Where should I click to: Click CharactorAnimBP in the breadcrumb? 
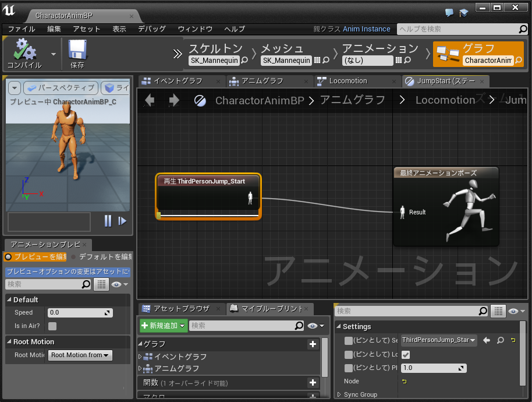pyautogui.click(x=260, y=100)
